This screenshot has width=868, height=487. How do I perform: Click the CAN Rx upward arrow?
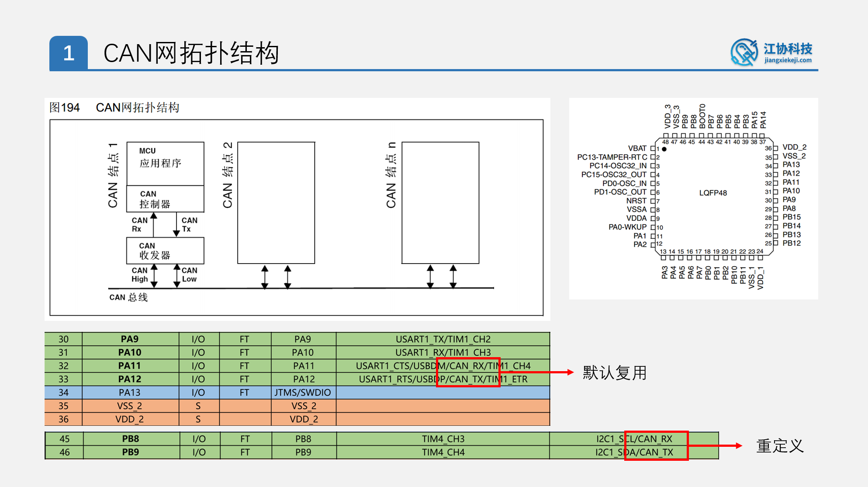154,224
